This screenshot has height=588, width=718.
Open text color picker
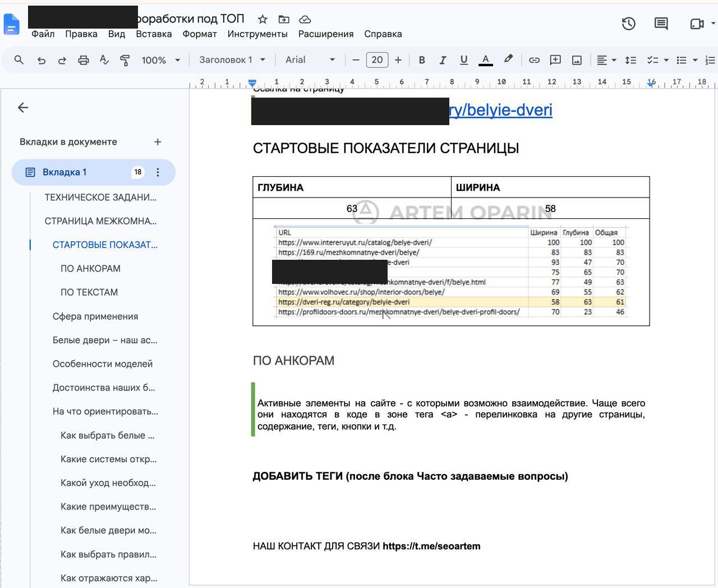coord(486,60)
